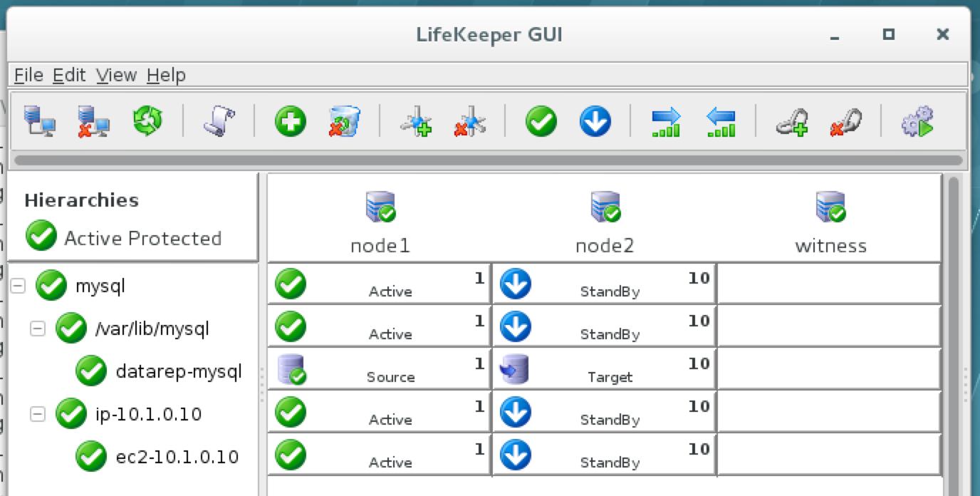
Task: Click the Disconnect from server toolbar icon
Action: pyautogui.click(x=93, y=121)
